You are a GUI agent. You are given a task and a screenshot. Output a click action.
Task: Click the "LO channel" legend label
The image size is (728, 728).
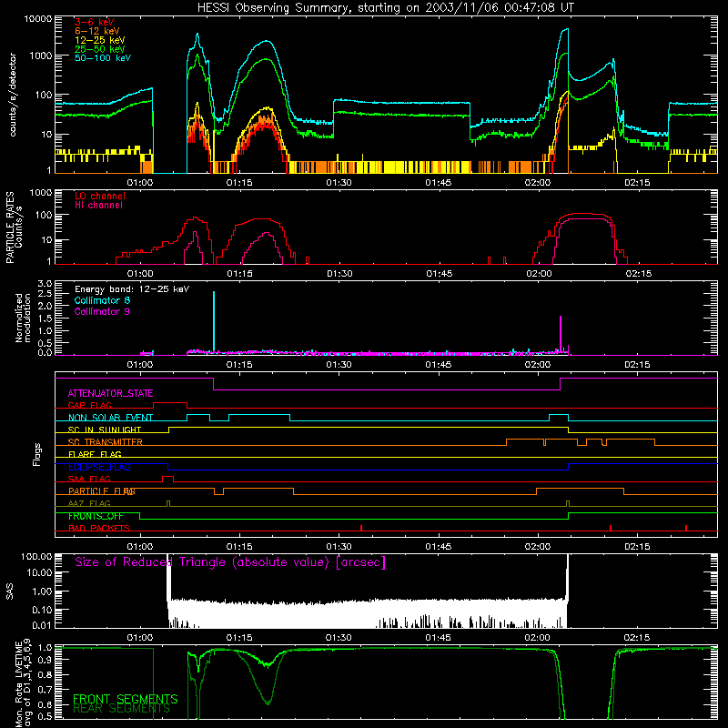[x=100, y=196]
